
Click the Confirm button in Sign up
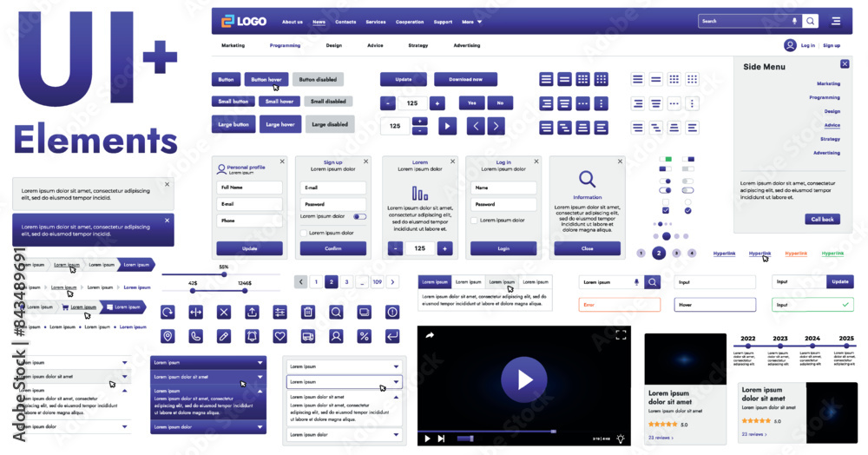pos(333,248)
